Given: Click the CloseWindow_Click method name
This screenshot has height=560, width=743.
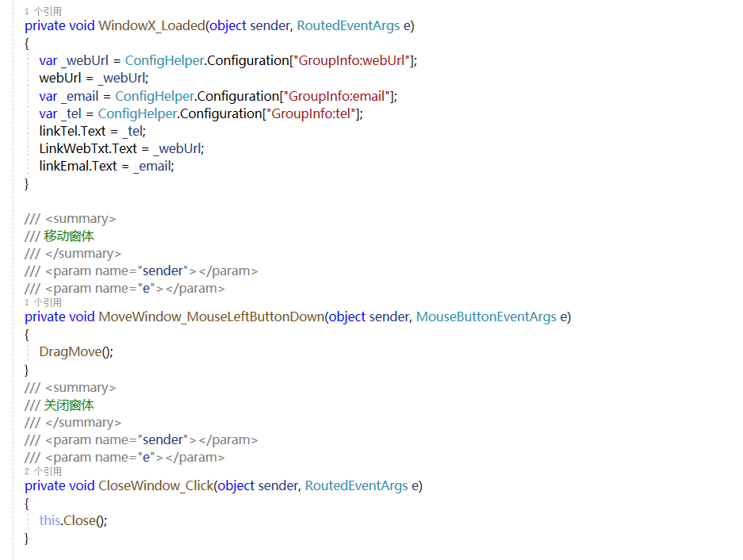Looking at the screenshot, I should tap(156, 486).
